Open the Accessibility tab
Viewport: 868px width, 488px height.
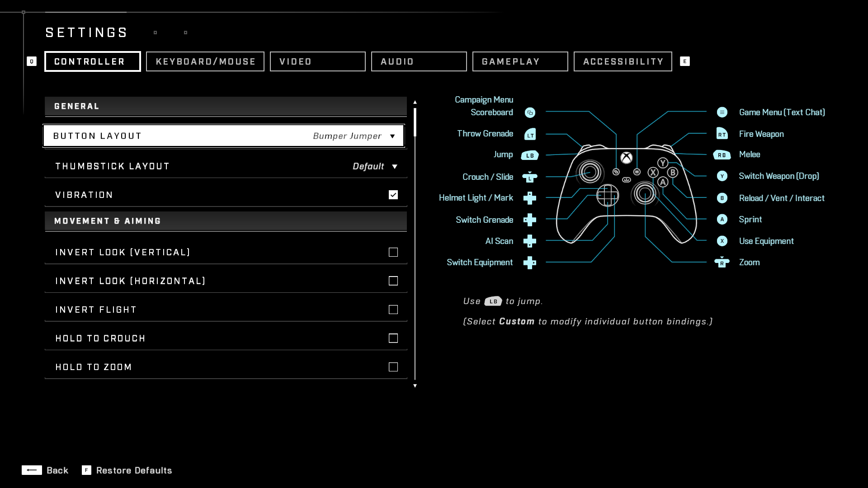623,61
